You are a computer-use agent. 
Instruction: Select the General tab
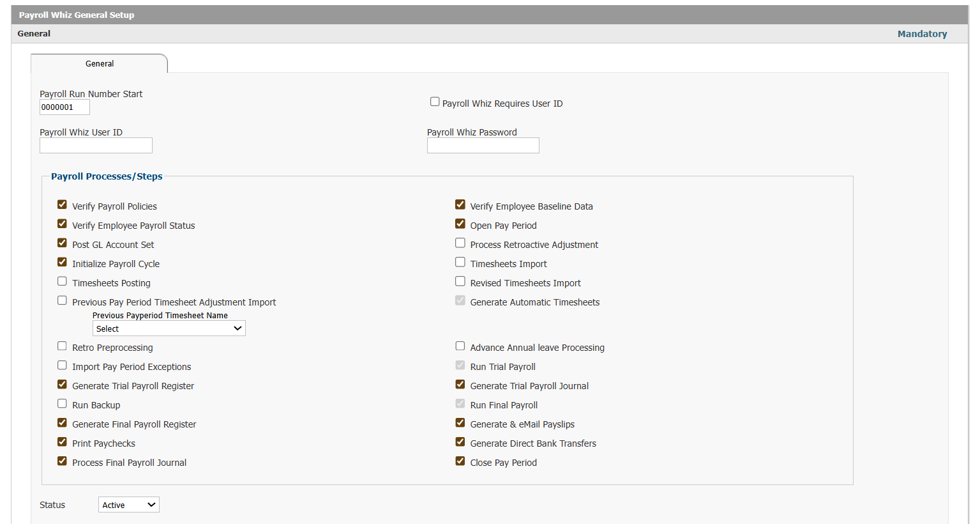pyautogui.click(x=100, y=64)
